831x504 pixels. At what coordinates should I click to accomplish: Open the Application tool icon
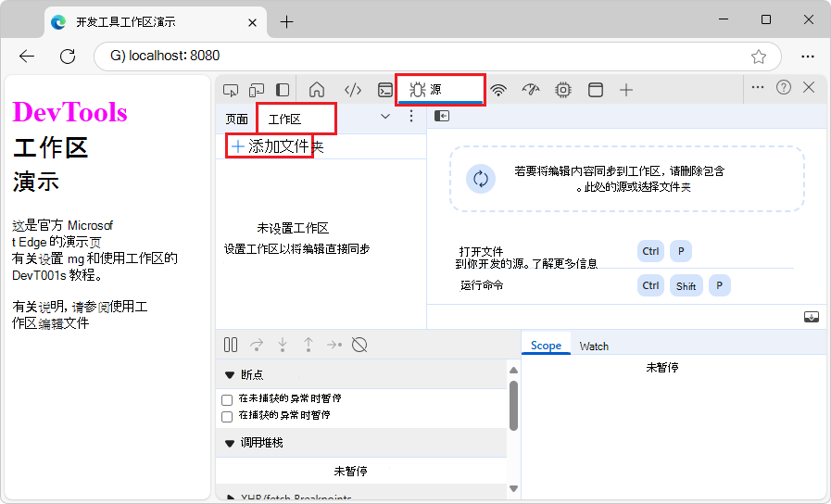tap(595, 90)
